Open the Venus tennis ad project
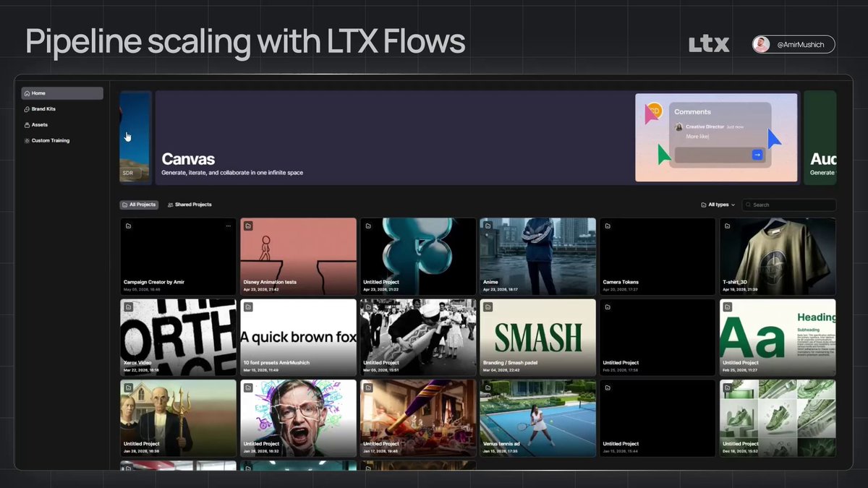The image size is (868, 488). 538,418
